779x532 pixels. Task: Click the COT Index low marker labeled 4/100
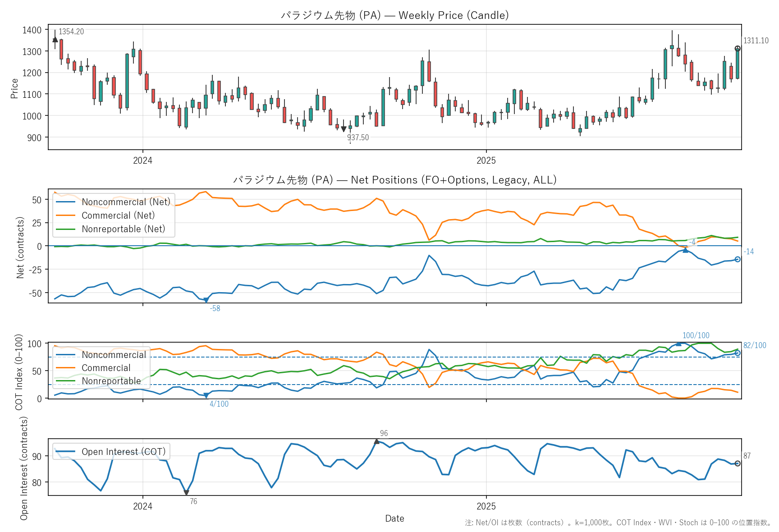(206, 396)
